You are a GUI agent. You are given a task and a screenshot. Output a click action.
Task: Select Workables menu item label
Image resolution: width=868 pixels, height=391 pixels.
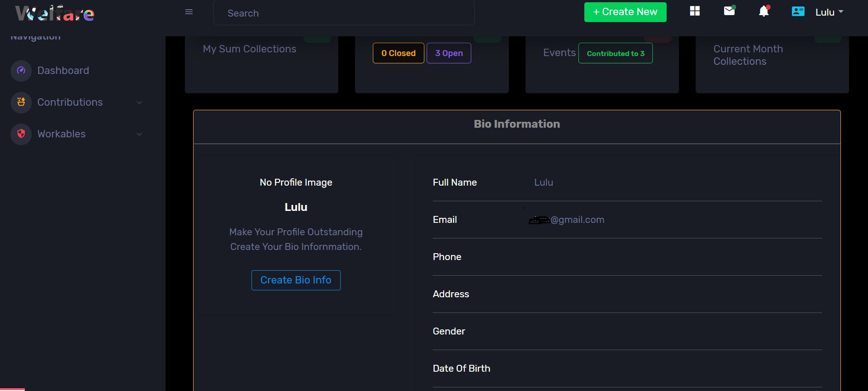point(61,134)
